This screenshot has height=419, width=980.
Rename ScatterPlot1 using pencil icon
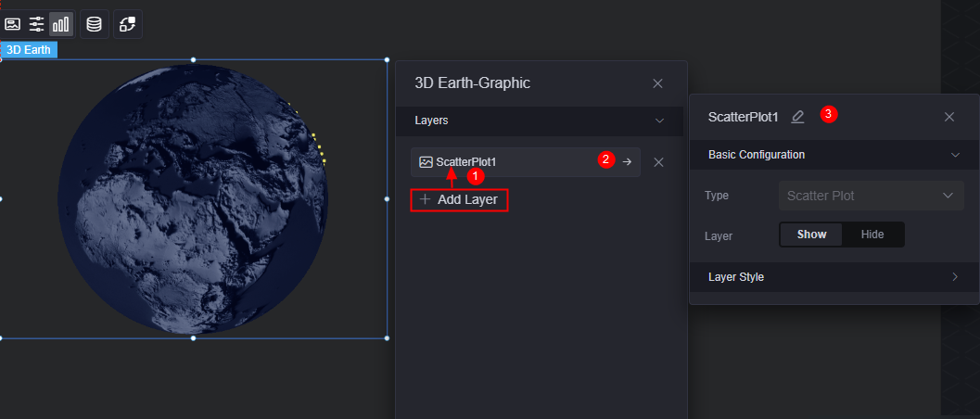coord(797,117)
